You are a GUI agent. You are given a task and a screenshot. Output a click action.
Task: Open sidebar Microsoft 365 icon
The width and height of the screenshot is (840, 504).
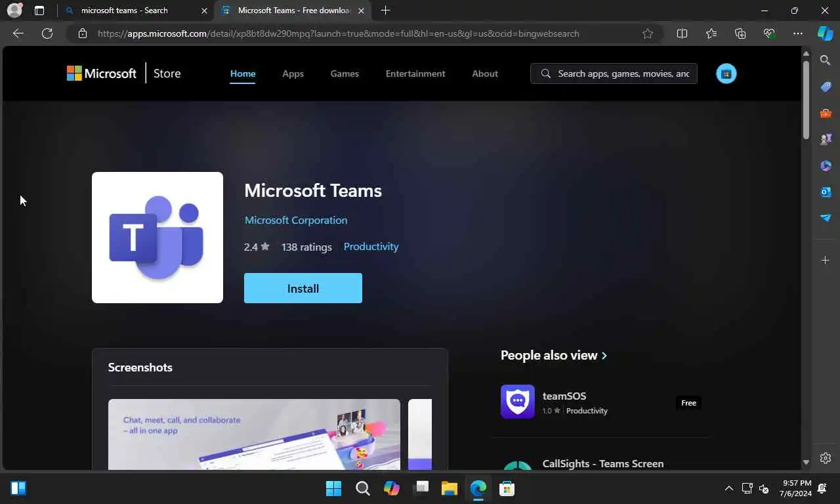(826, 165)
